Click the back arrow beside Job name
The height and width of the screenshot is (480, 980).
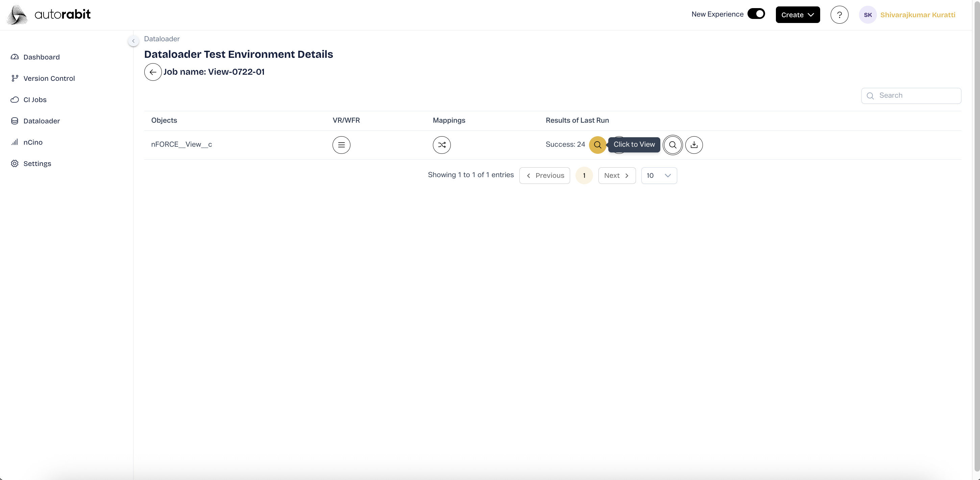point(152,72)
